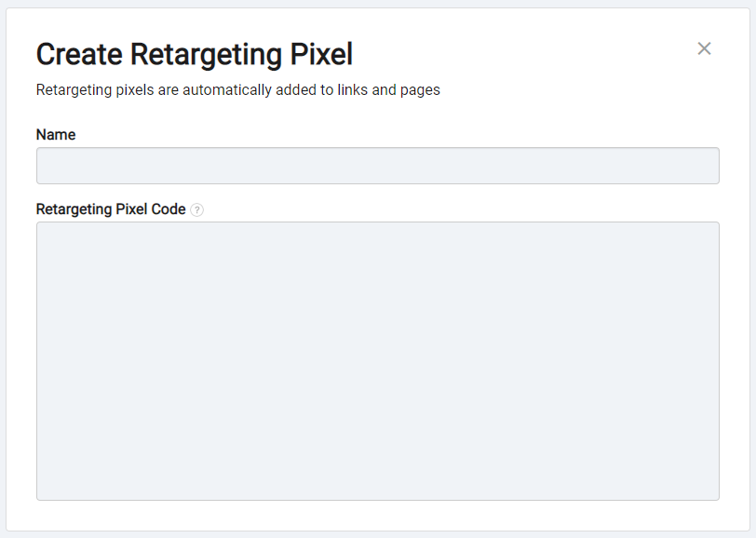Dismiss the dialog using the X icon
Image resolution: width=756 pixels, height=538 pixels.
(704, 48)
